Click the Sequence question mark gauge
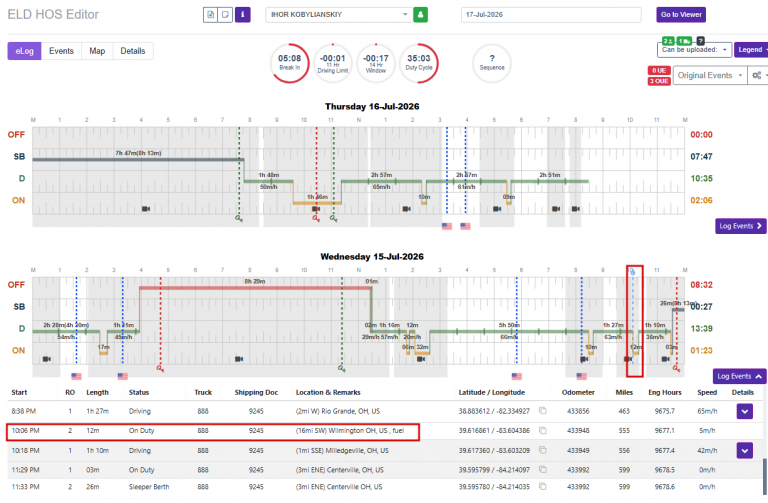 coord(492,63)
